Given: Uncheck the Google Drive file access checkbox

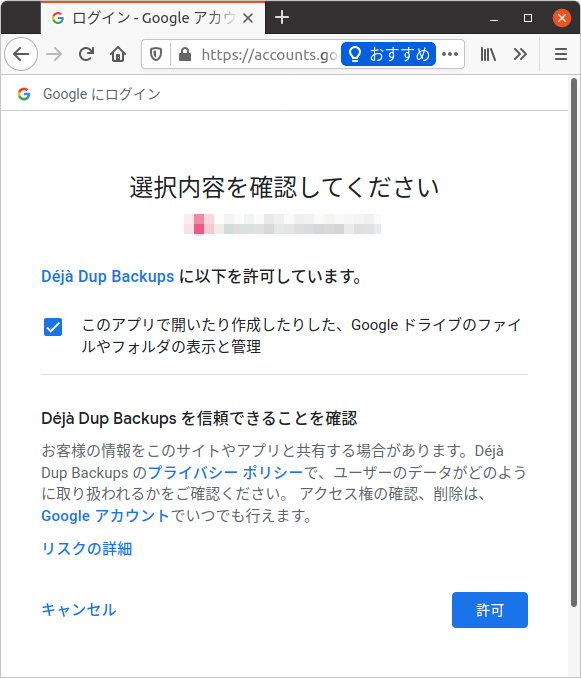Looking at the screenshot, I should tap(53, 327).
